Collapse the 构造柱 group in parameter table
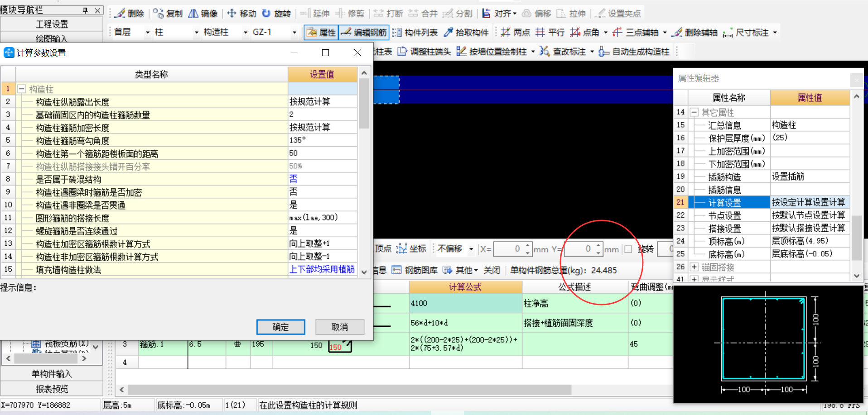The image size is (868, 415). (x=21, y=89)
